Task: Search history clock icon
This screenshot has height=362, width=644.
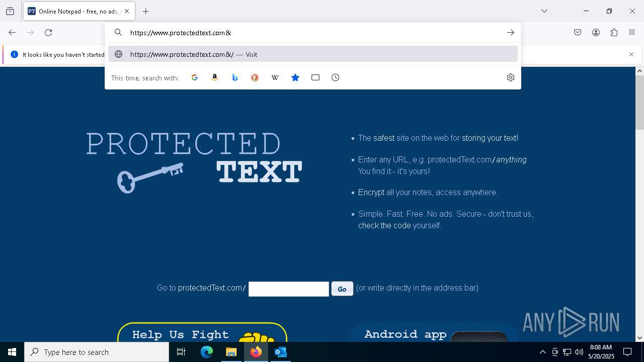Action: point(336,77)
